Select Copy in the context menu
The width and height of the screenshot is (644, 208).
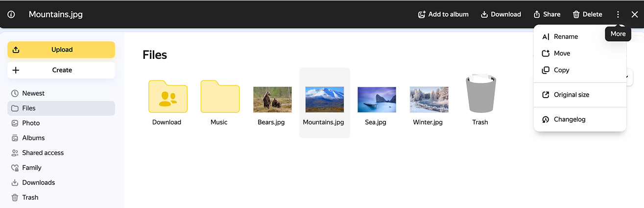561,70
